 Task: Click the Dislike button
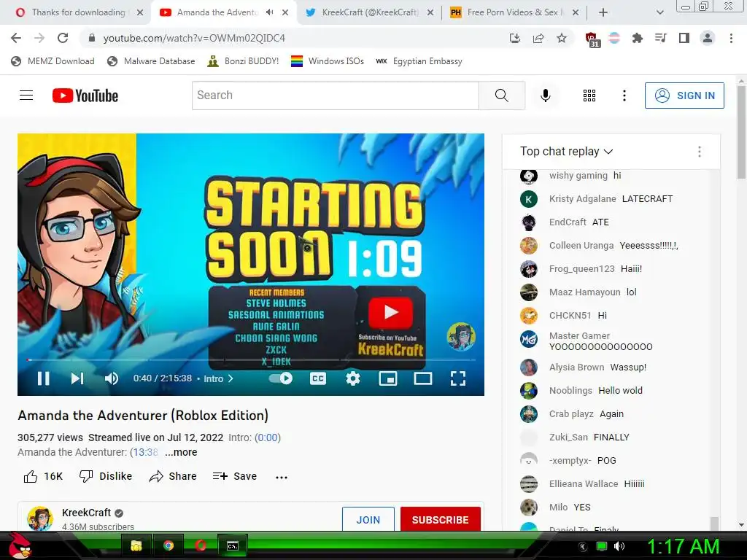tap(105, 476)
